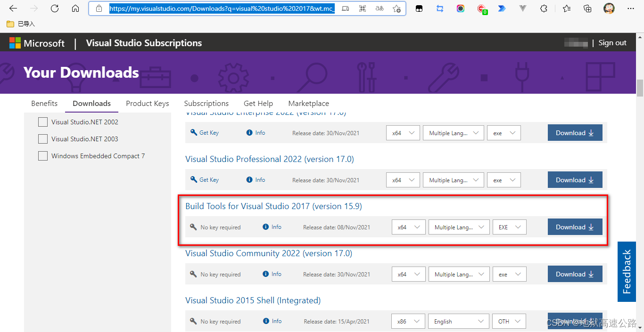Open the translate page icon
Viewport: 644px width, 332px height.
[380, 8]
